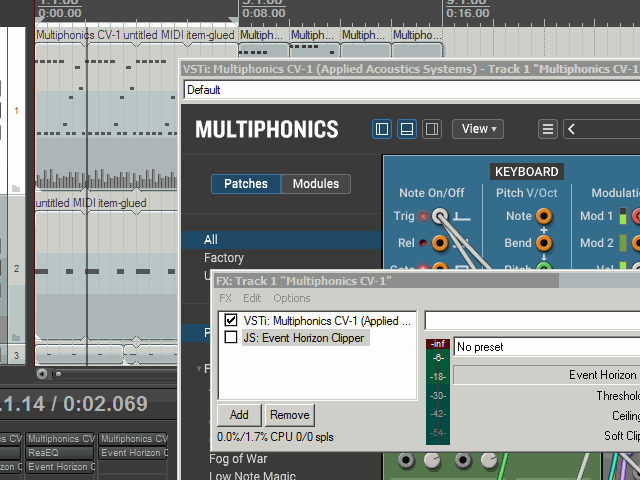Click the time position display 0:02.069
640x480 pixels.
pyautogui.click(x=105, y=404)
